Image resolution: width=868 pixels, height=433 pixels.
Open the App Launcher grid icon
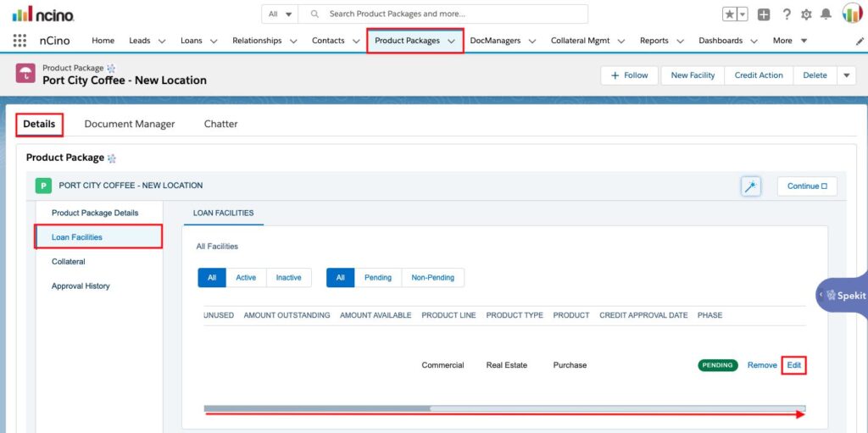pos(19,41)
